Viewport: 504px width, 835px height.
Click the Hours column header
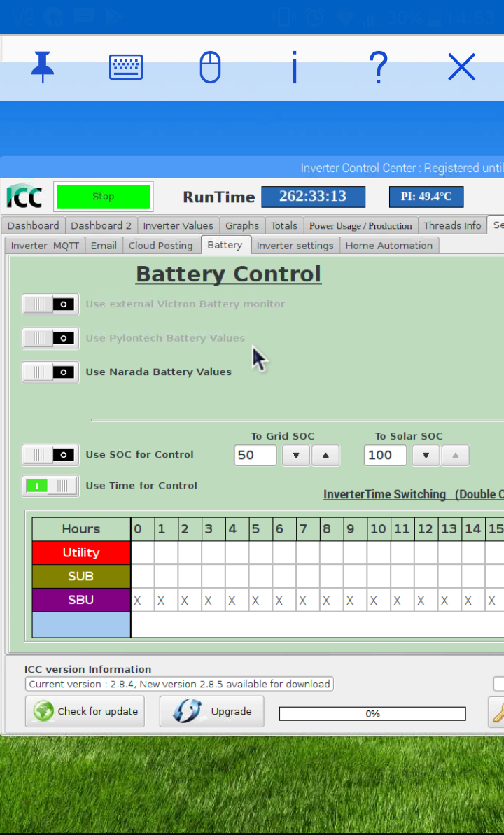[81, 529]
